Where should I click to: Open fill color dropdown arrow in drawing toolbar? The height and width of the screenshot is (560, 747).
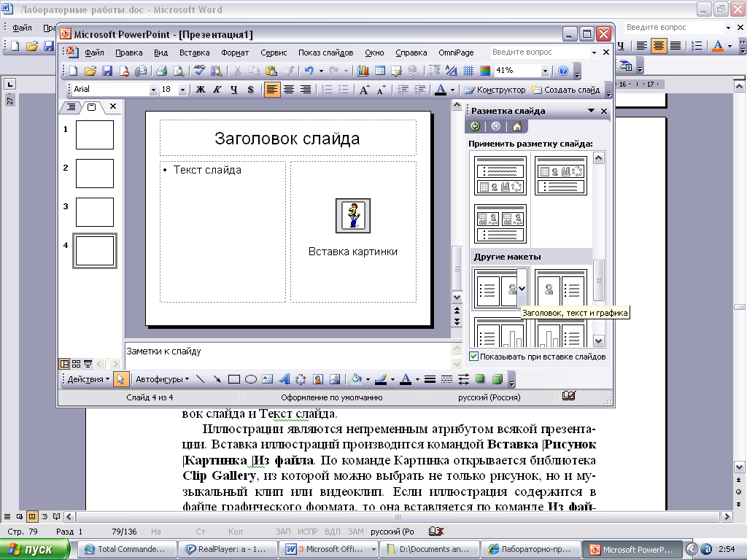368,379
